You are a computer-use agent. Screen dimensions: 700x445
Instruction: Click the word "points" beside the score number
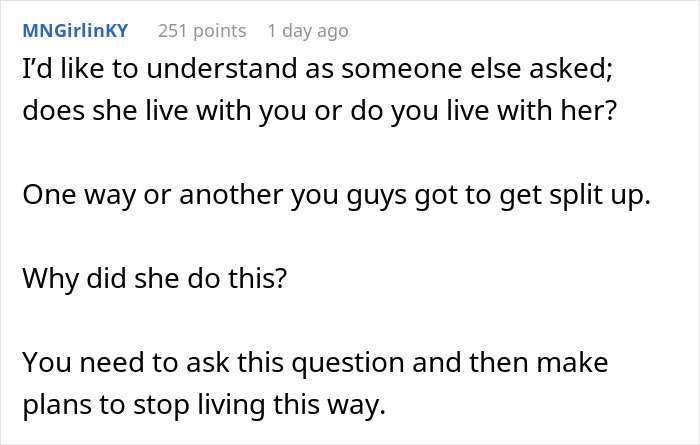pyautogui.click(x=218, y=31)
